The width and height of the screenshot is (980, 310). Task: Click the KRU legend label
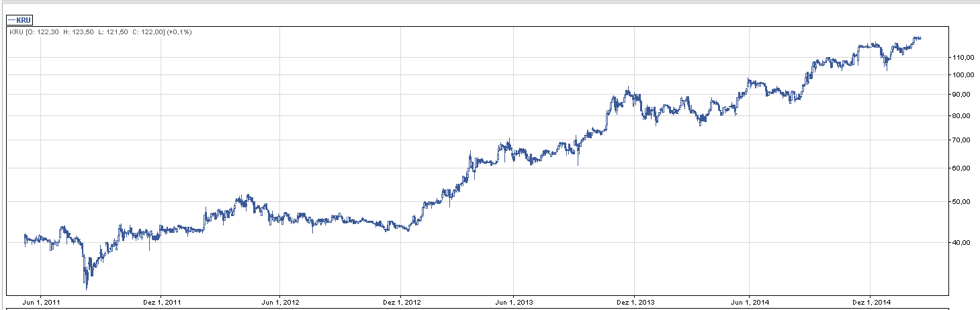(x=19, y=20)
